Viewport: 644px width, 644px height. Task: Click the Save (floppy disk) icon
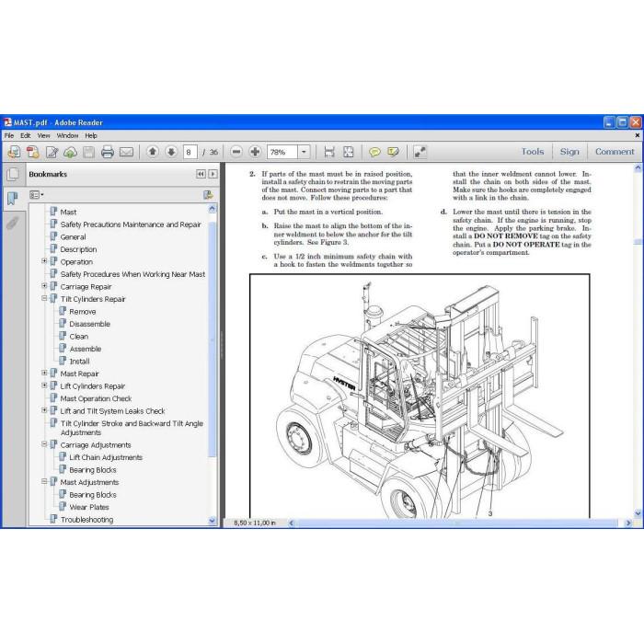pyautogui.click(x=88, y=152)
